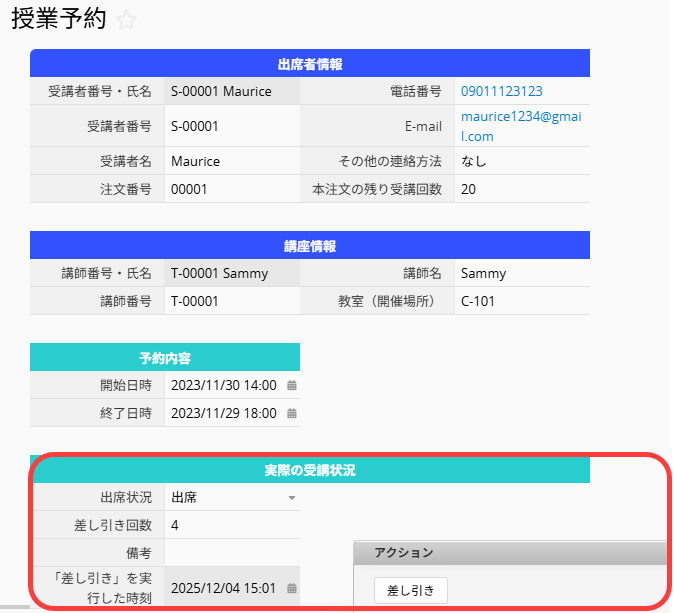Focus the empty 備考 field
The width and height of the screenshot is (674, 613).
[230, 553]
